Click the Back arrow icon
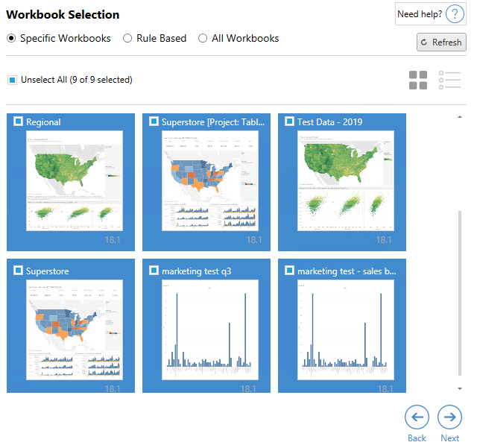The height and width of the screenshot is (448, 477). (417, 417)
